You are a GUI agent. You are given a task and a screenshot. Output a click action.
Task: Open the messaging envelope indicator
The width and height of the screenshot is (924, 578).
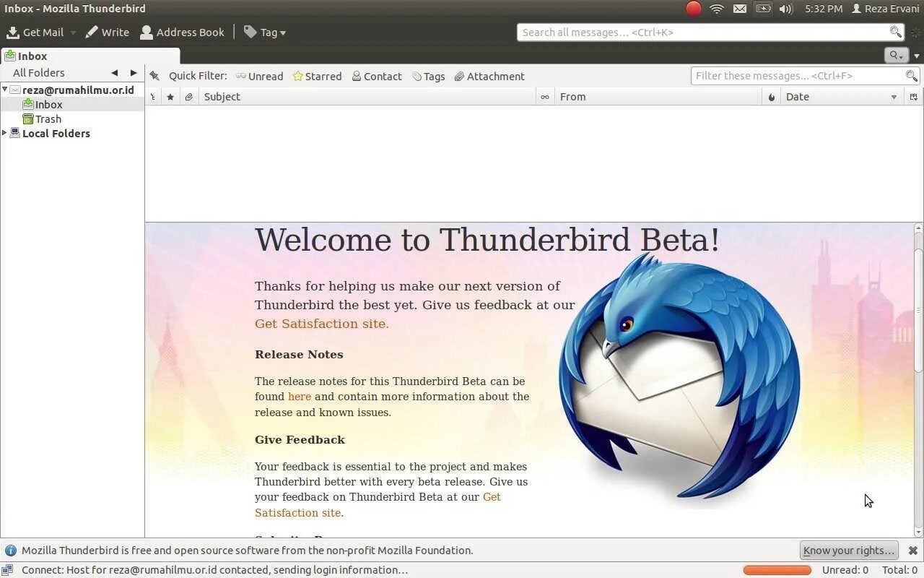click(x=740, y=9)
